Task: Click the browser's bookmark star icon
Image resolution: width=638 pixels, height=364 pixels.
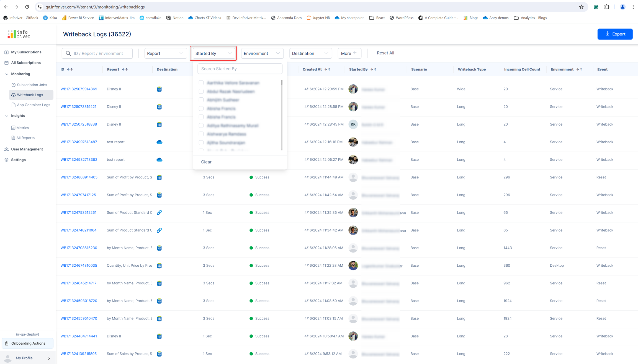Action: tap(581, 7)
